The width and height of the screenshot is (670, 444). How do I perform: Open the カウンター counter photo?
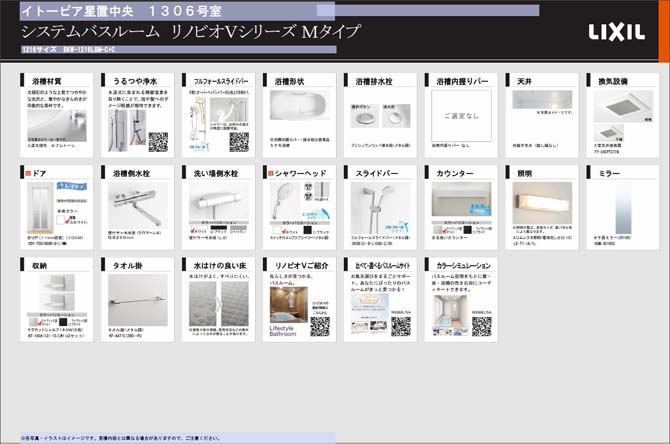[461, 199]
